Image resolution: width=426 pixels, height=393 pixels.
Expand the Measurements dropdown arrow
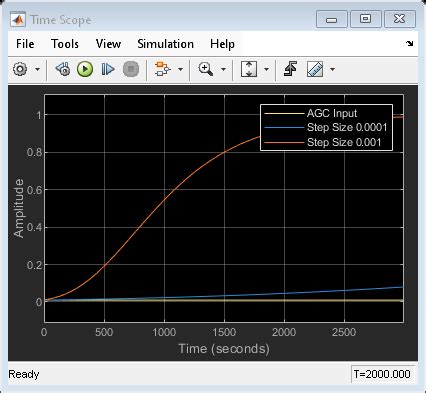(x=332, y=69)
